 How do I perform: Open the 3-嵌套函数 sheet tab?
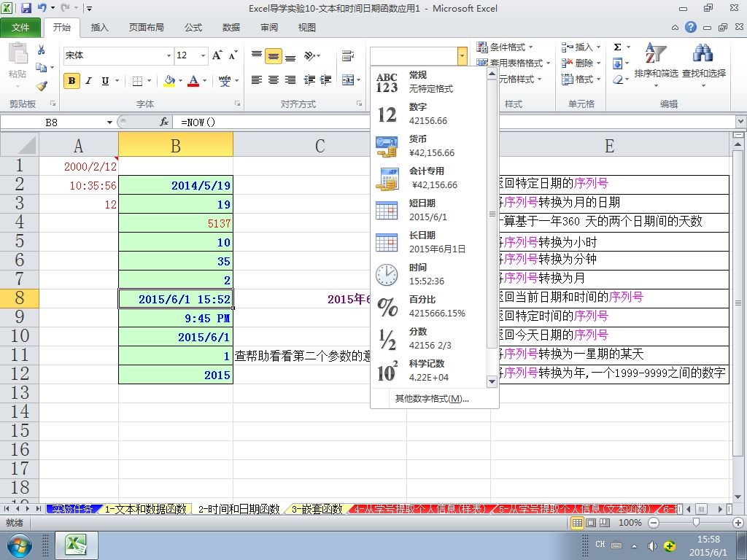pyautogui.click(x=317, y=509)
